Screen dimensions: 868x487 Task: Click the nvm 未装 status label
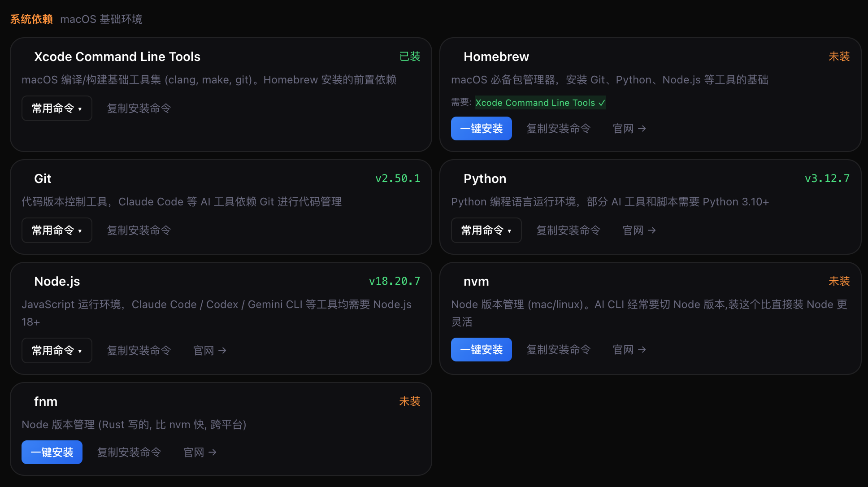[x=839, y=281]
